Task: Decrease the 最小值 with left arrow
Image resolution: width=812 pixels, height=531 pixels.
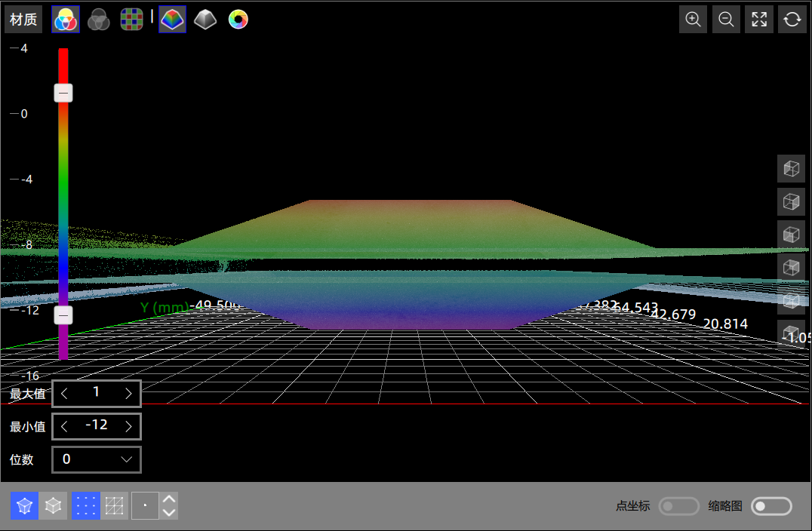Action: coord(64,426)
